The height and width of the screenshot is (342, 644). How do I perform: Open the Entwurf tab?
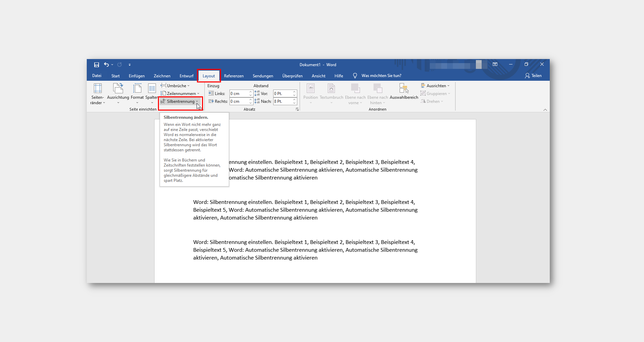(186, 76)
